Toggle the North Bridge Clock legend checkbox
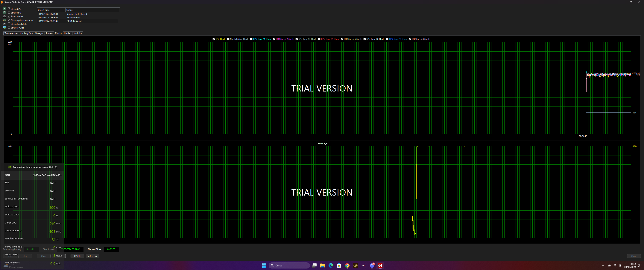644x270 pixels. (x=228, y=39)
